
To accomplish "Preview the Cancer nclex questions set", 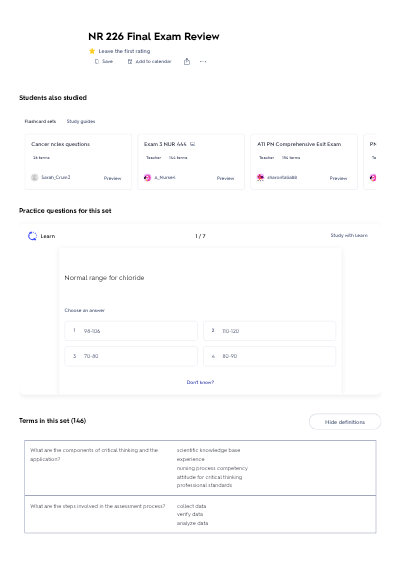I will [112, 178].
